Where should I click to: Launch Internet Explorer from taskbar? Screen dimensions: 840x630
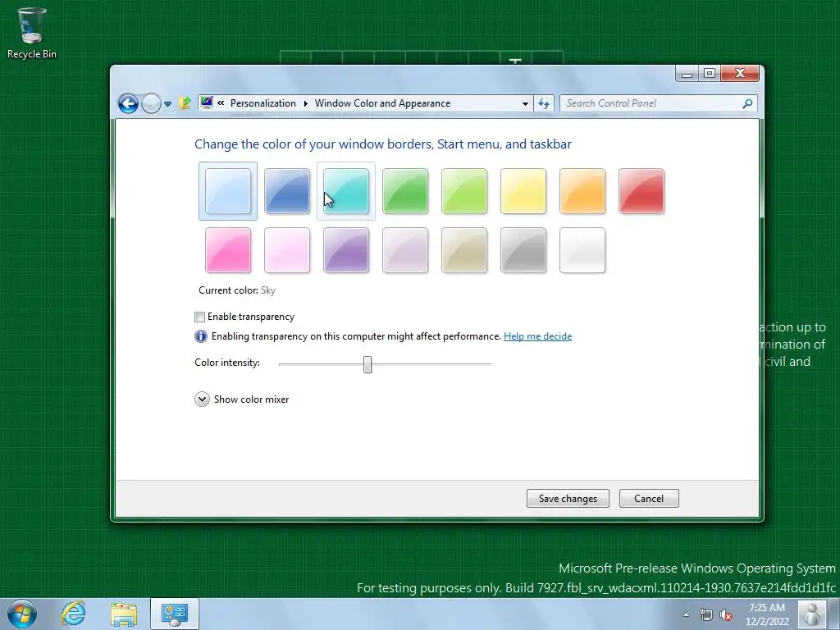pyautogui.click(x=73, y=614)
